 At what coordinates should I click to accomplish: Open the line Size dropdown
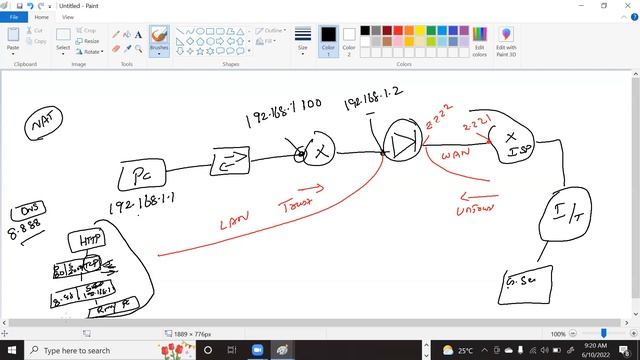(x=302, y=42)
